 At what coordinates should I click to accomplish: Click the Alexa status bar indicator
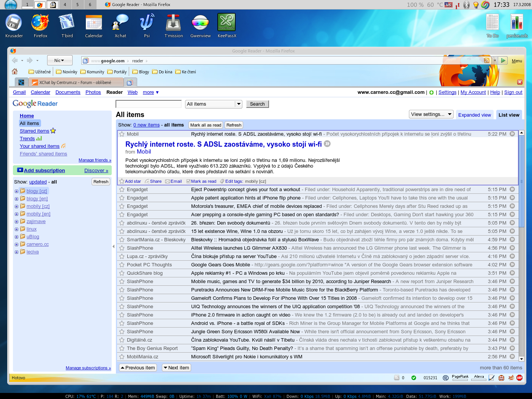click(479, 377)
